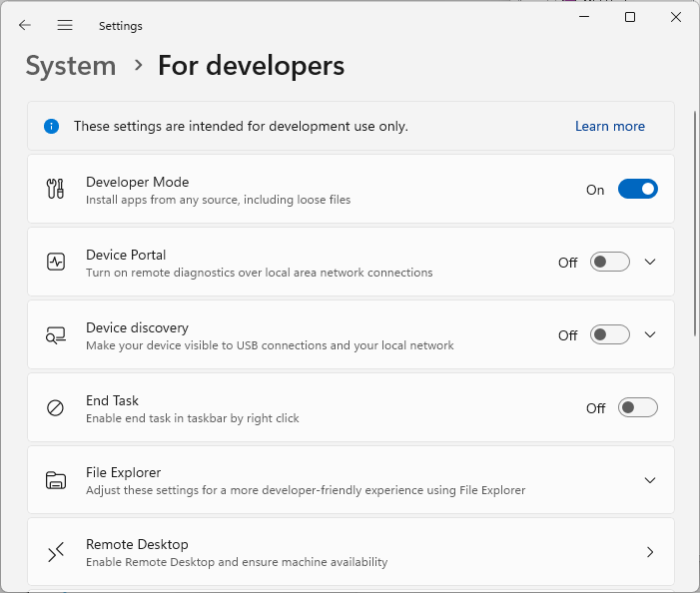700x593 pixels.
Task: Click the Device Portal diagnostics icon
Action: 56,262
